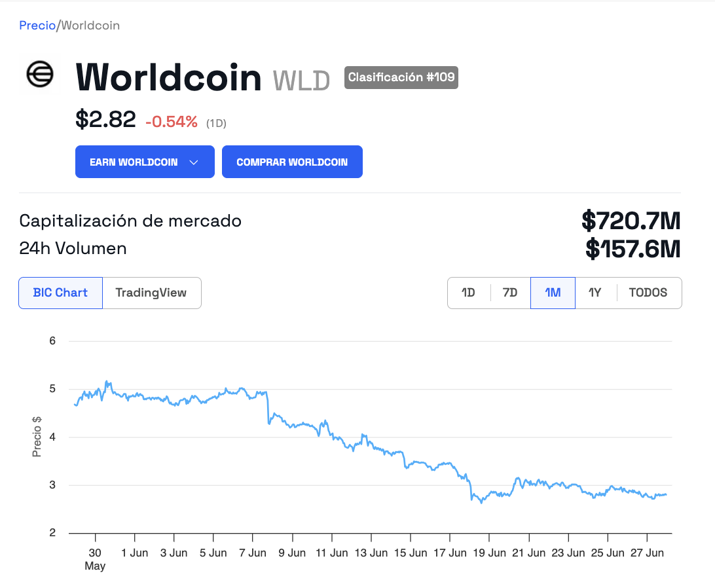Click the price line low at 19 Jun
715x588 pixels.
[481, 502]
